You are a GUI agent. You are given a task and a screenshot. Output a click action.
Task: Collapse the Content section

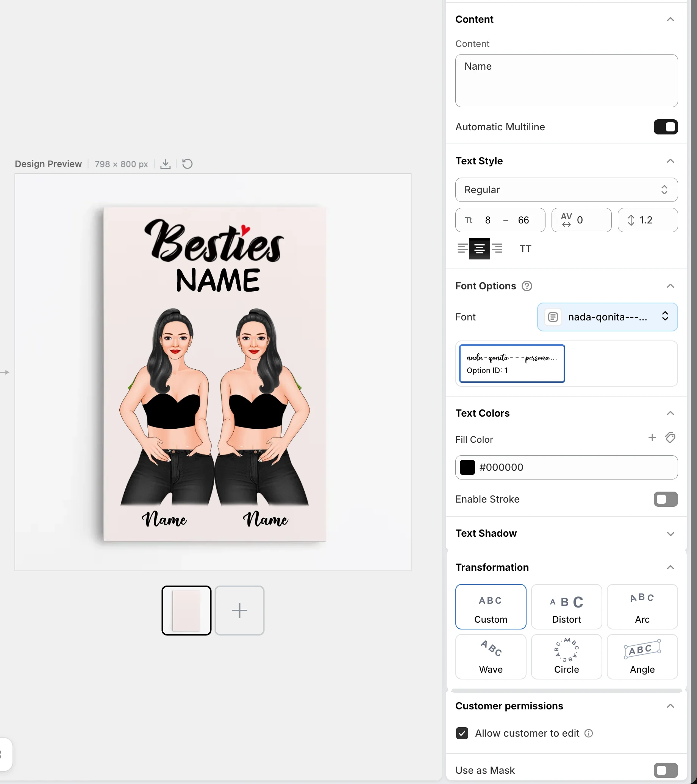pyautogui.click(x=670, y=20)
